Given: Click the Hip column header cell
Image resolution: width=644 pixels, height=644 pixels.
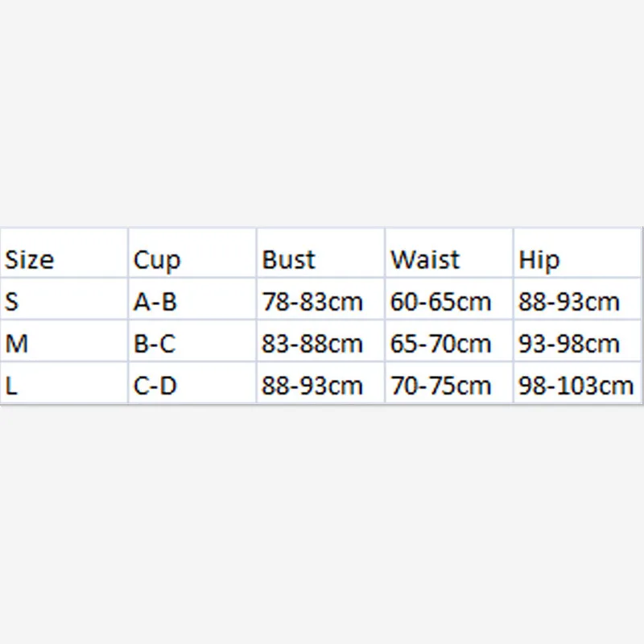Looking at the screenshot, I should click(577, 253).
